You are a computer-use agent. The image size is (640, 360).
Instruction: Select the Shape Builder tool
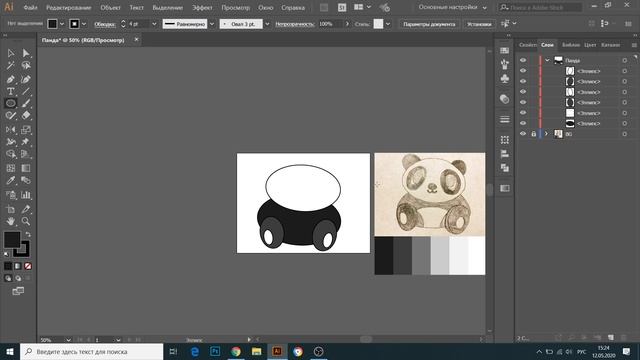11,154
